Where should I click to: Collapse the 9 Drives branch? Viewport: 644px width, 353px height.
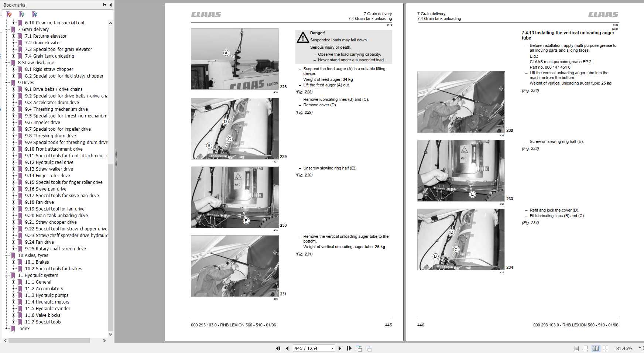[x=6, y=82]
